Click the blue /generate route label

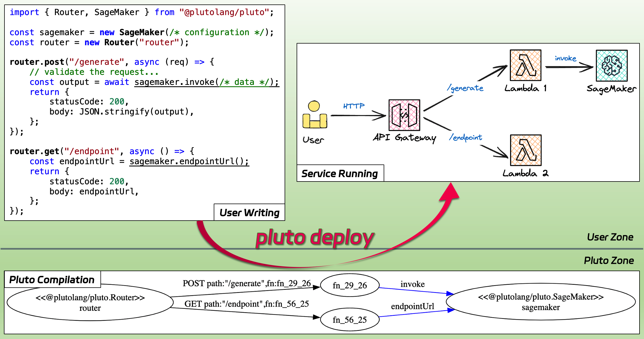pyautogui.click(x=465, y=88)
